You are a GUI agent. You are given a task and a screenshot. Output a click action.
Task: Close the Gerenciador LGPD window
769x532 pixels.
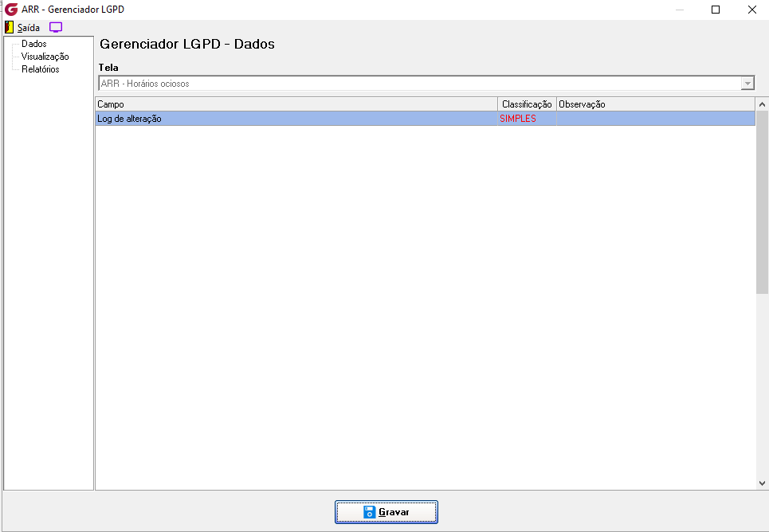click(x=751, y=10)
